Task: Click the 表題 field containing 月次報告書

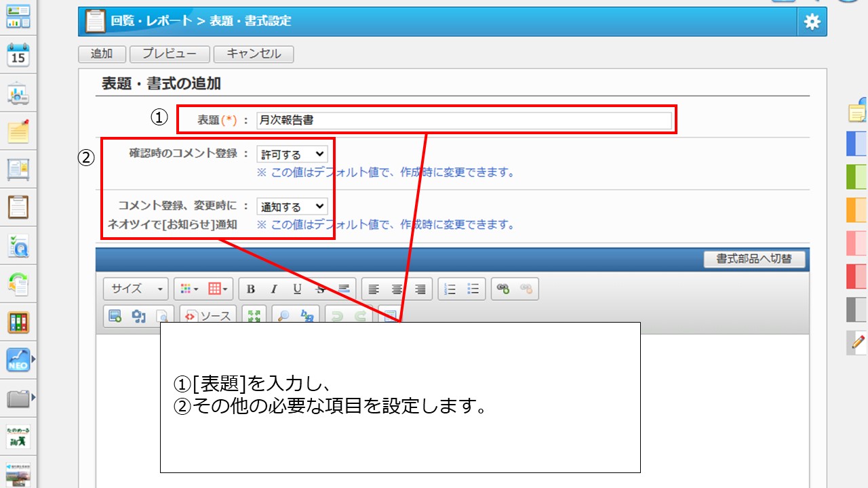Action: tap(464, 121)
